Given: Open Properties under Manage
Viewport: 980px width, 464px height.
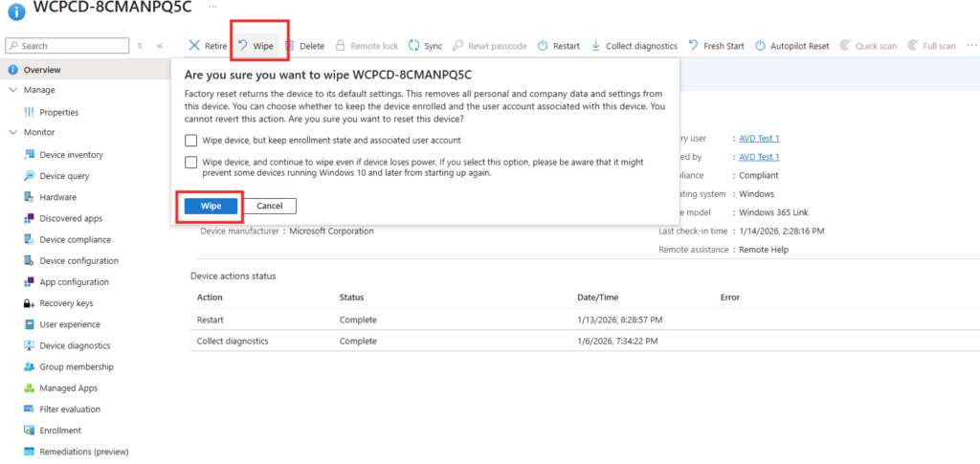Looking at the screenshot, I should (x=58, y=112).
